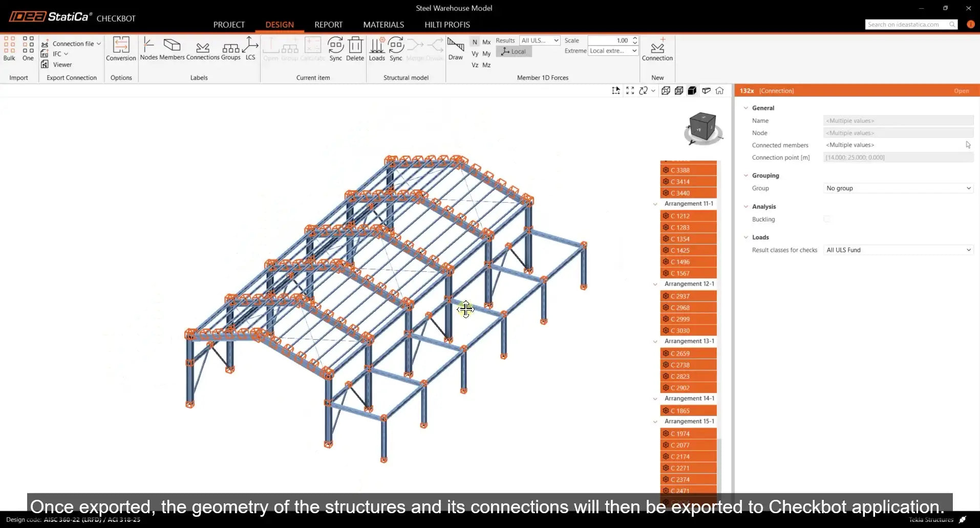Click the 3D navigation cube
Image resolution: width=980 pixels, height=528 pixels.
[x=702, y=128]
